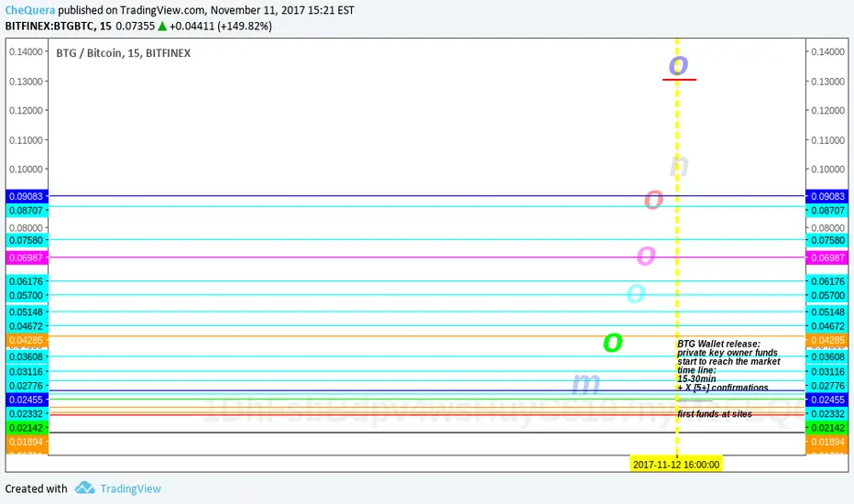Click the first funds at sites annotation
The height and width of the screenshot is (504, 854).
pos(715,414)
